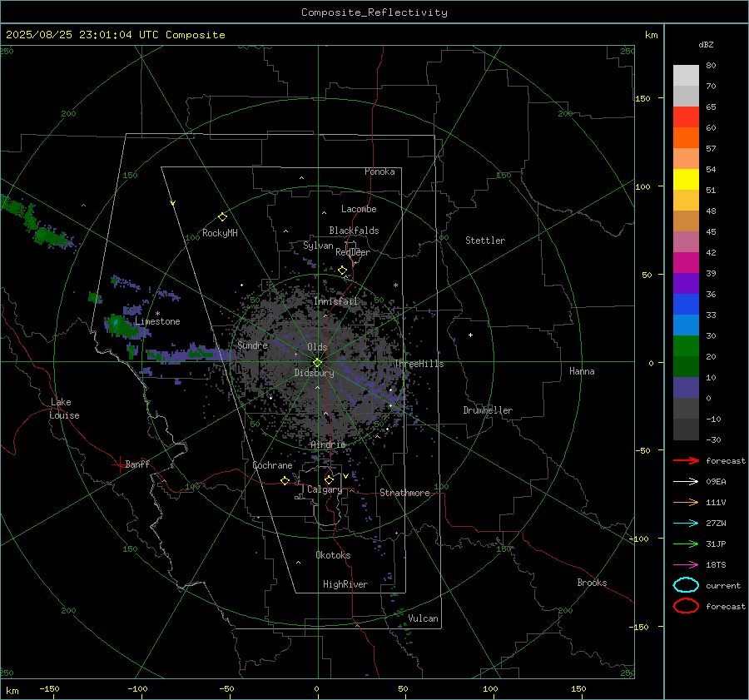This screenshot has width=749, height=700.
Task: Select the red 65 dBZ color swatch
Action: (x=686, y=117)
